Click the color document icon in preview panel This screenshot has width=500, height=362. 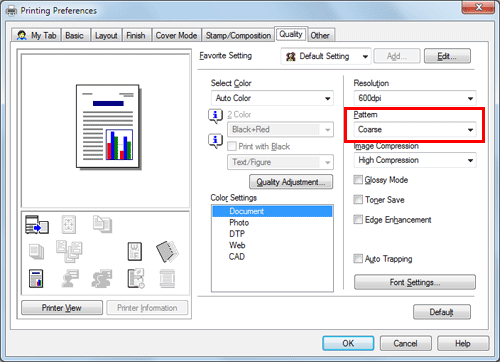click(x=36, y=278)
